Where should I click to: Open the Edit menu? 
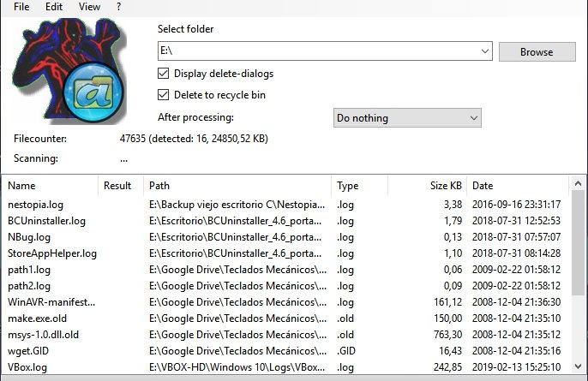point(54,7)
